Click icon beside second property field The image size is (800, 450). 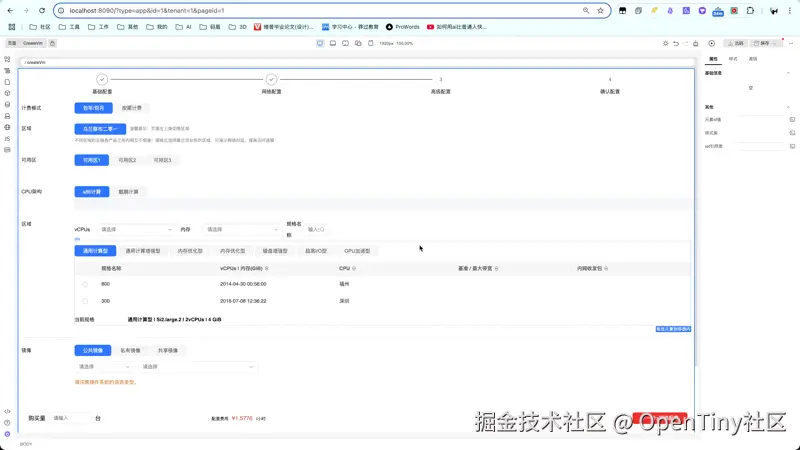[x=792, y=133]
